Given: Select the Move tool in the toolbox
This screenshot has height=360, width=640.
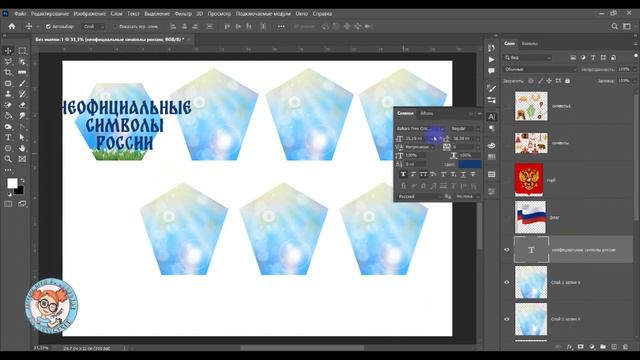Looking at the screenshot, I should 8,51.
